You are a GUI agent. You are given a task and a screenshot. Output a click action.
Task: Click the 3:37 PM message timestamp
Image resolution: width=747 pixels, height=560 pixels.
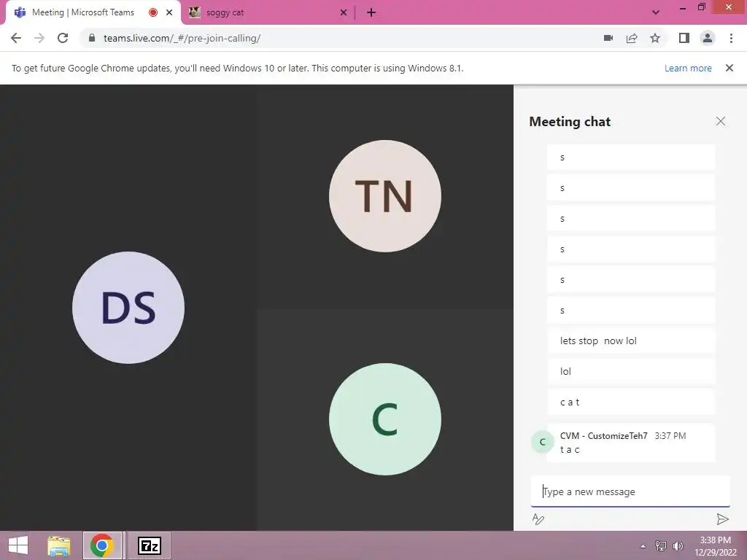670,436
